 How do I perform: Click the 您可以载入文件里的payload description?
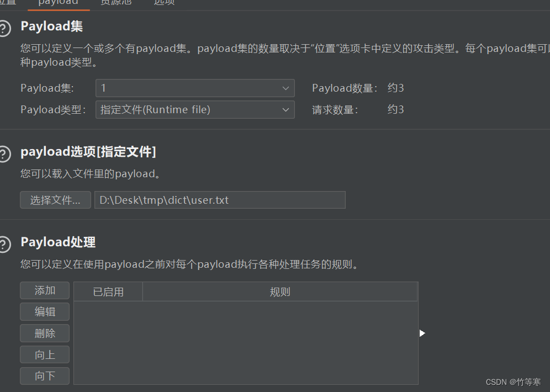[91, 173]
